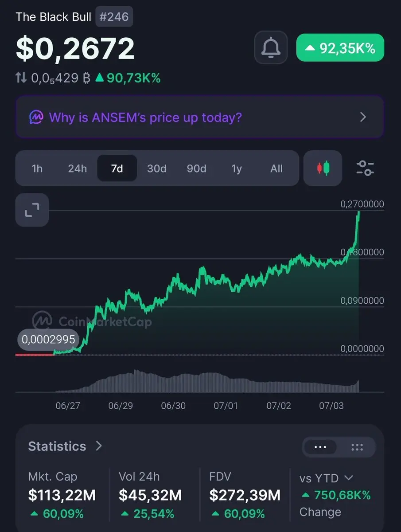Click the 07/01 point on volume timeline
Viewport: 401px width, 532px height.
[x=226, y=406]
